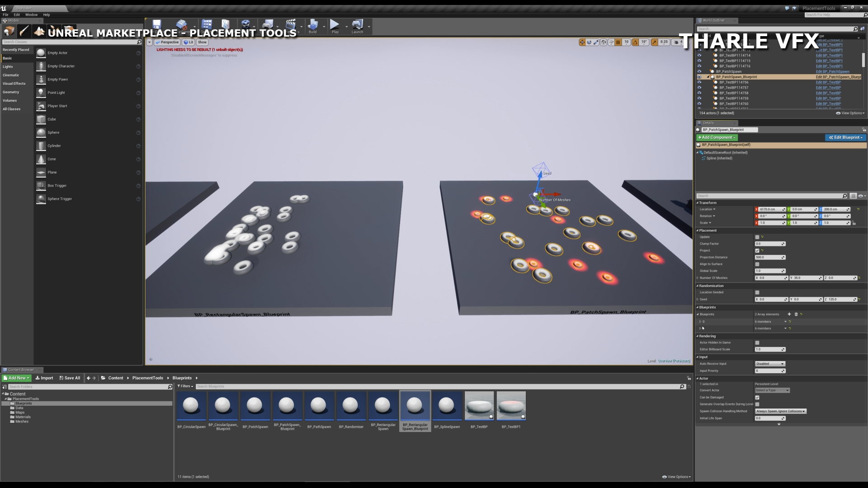Select scale gizmo mode icon
This screenshot has height=488, width=868.
point(596,42)
